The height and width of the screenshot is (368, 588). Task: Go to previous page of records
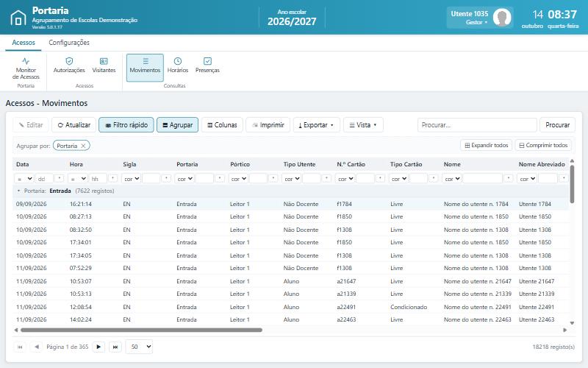point(36,347)
